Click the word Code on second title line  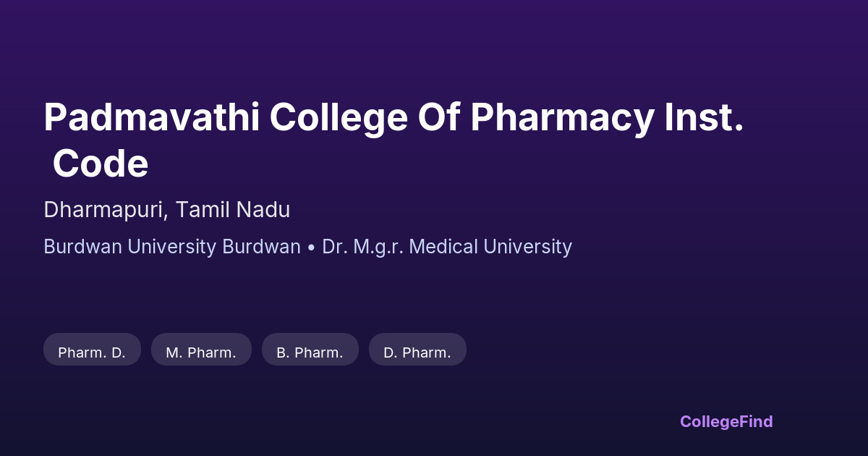click(101, 164)
